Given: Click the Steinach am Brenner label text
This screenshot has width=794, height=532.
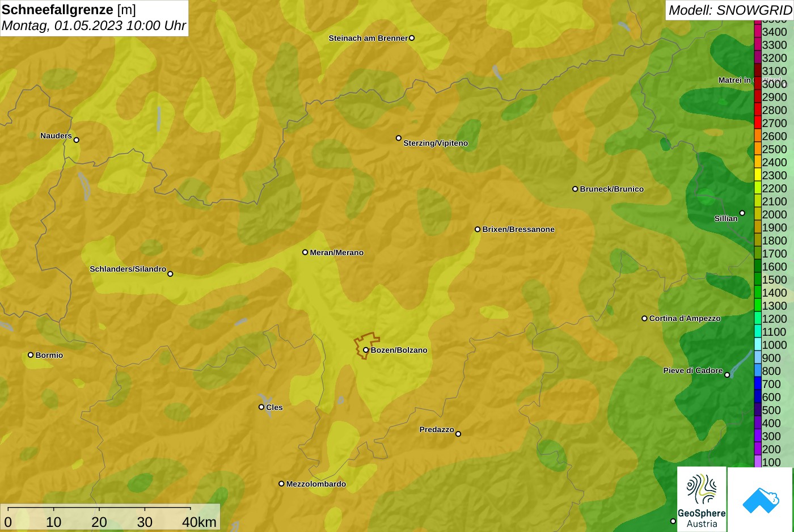Looking at the screenshot, I should (368, 38).
